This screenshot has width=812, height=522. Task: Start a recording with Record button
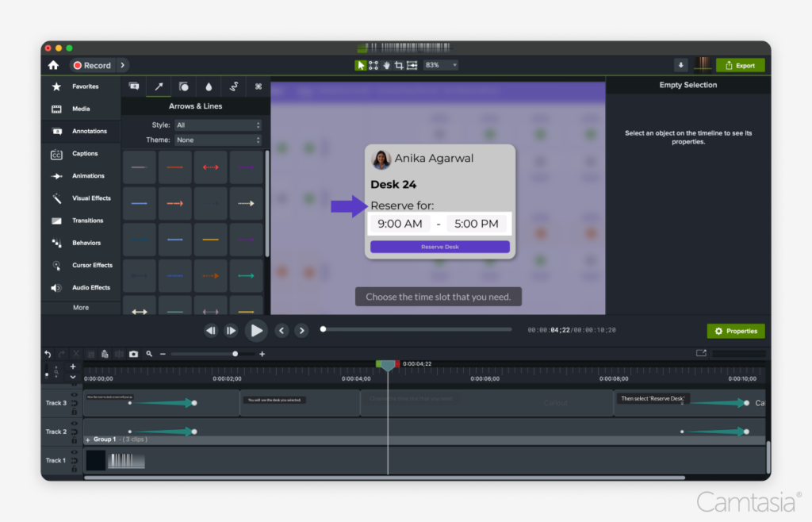(x=92, y=65)
